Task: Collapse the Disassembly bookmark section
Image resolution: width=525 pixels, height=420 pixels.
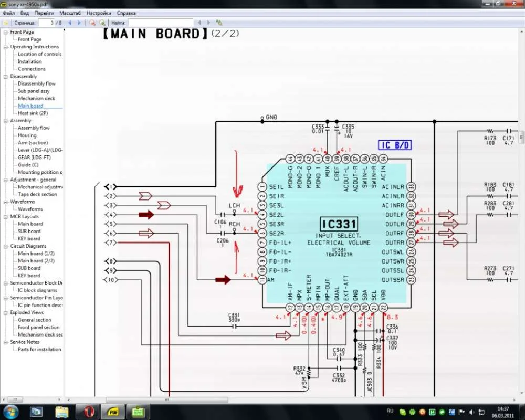Action: (x=6, y=76)
